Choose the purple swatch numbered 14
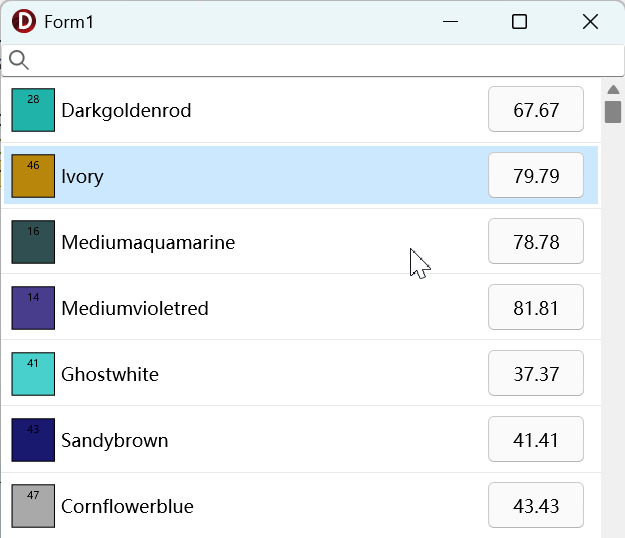 click(x=33, y=308)
